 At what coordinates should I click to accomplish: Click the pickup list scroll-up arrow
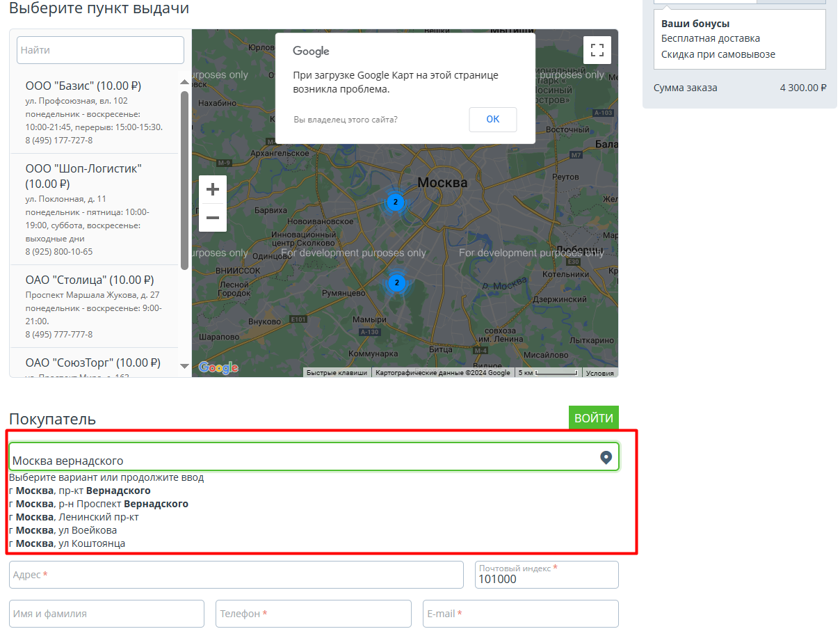click(x=184, y=82)
